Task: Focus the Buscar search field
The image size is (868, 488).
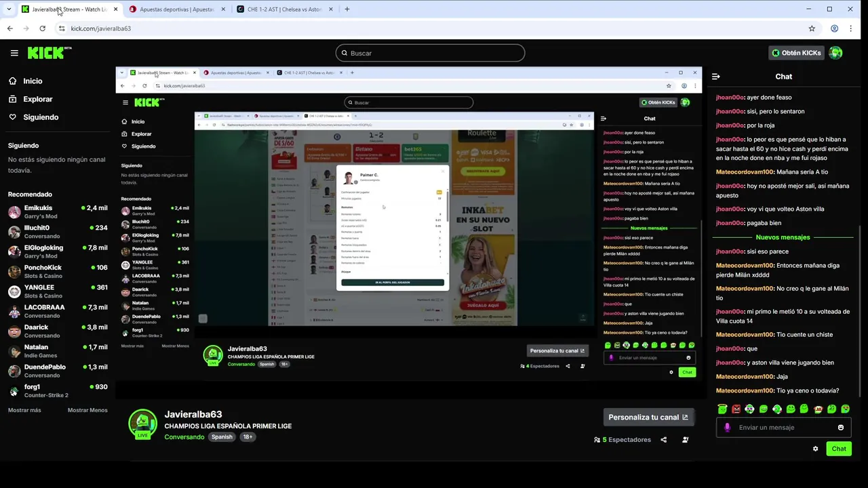Action: [x=430, y=53]
